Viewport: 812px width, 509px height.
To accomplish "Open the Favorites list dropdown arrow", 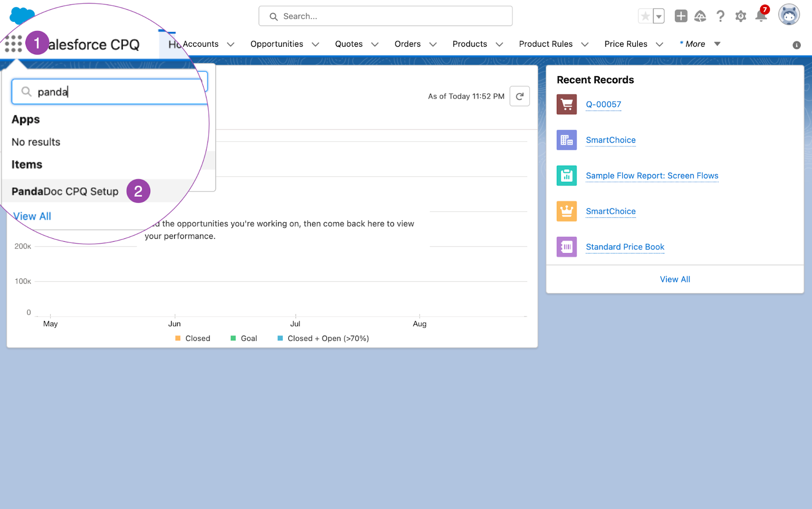I will pos(659,16).
